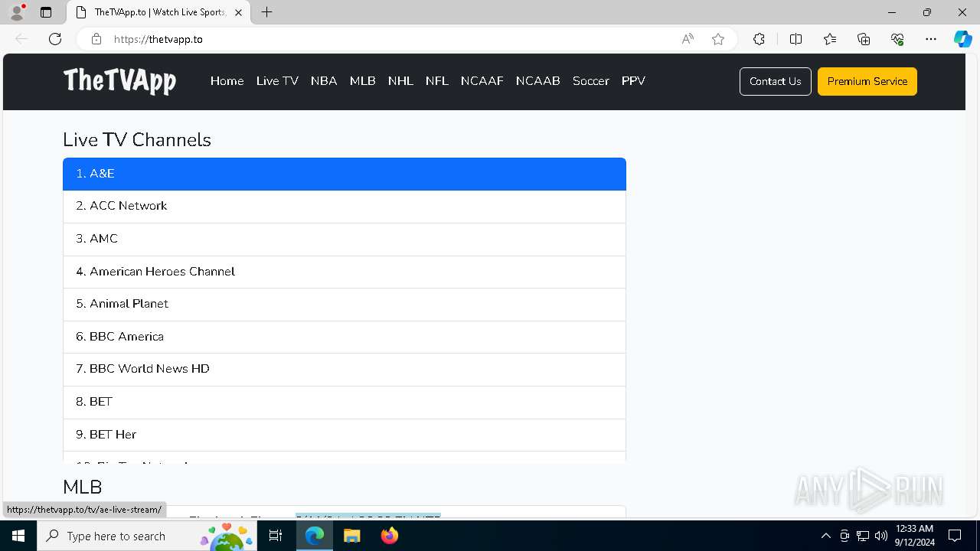Toggle Split screen icon
Image resolution: width=980 pixels, height=551 pixels.
pos(795,39)
